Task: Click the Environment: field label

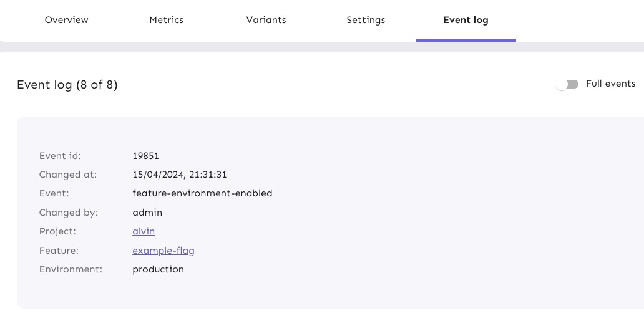Action: pyautogui.click(x=71, y=269)
